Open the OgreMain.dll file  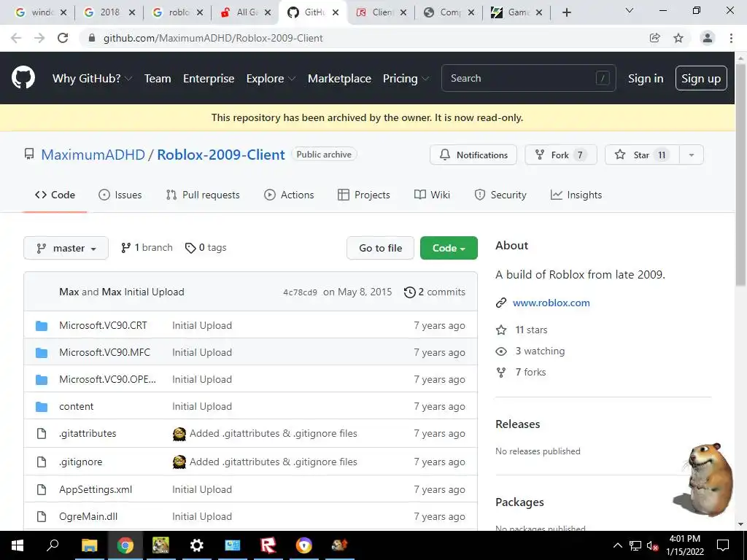click(x=88, y=517)
